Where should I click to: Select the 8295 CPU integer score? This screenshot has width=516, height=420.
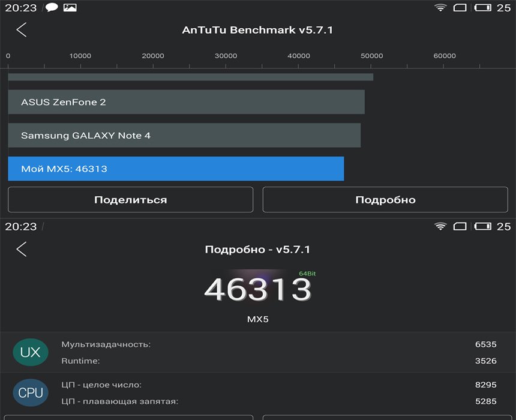coord(486,385)
